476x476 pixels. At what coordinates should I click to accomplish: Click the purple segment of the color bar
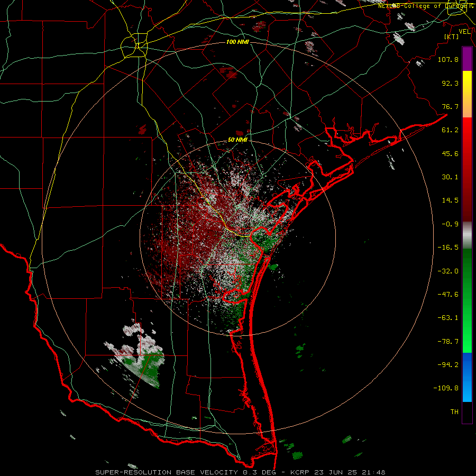[x=467, y=59]
